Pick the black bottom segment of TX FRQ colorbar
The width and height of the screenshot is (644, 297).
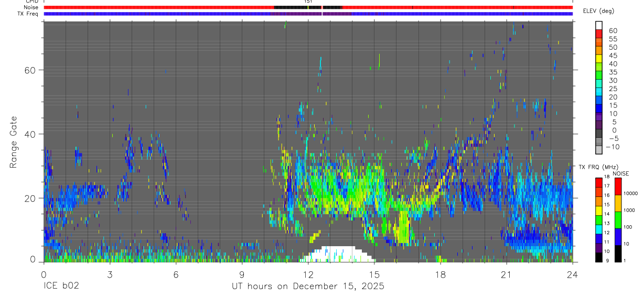(599, 257)
